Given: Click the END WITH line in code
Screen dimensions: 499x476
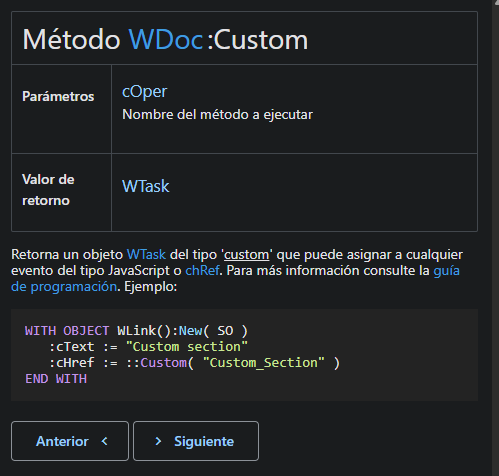Looking at the screenshot, I should [56, 379].
